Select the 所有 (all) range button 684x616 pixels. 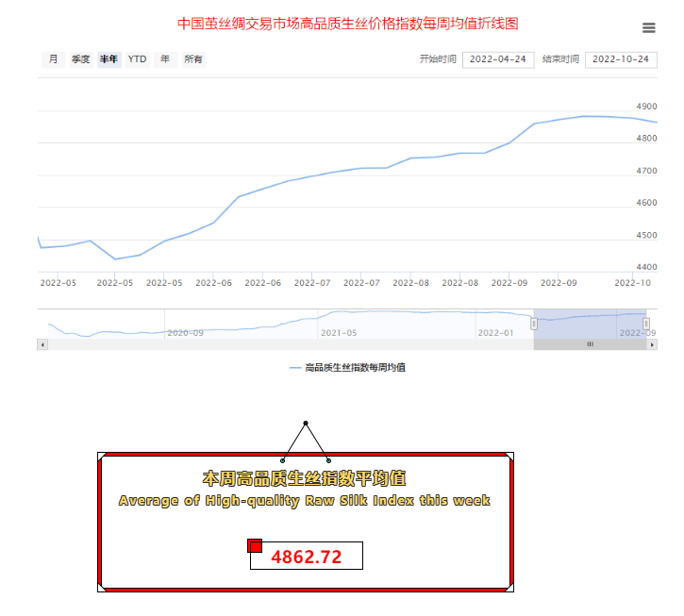[193, 59]
